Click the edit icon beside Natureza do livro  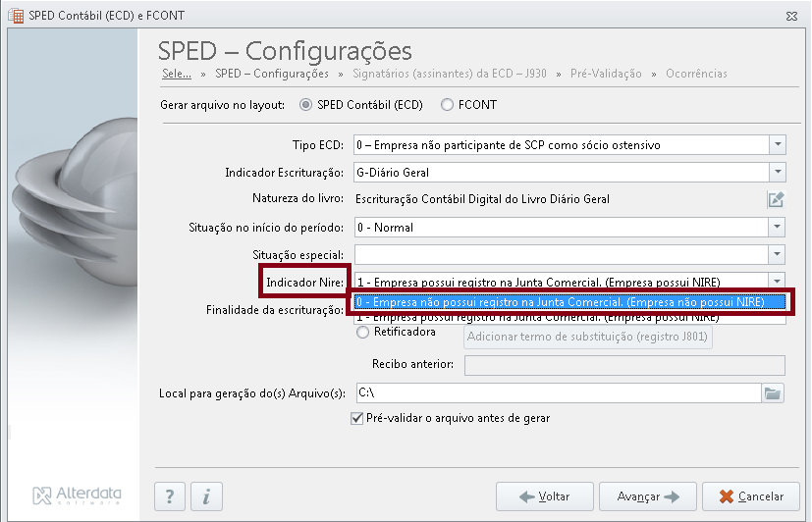click(776, 199)
